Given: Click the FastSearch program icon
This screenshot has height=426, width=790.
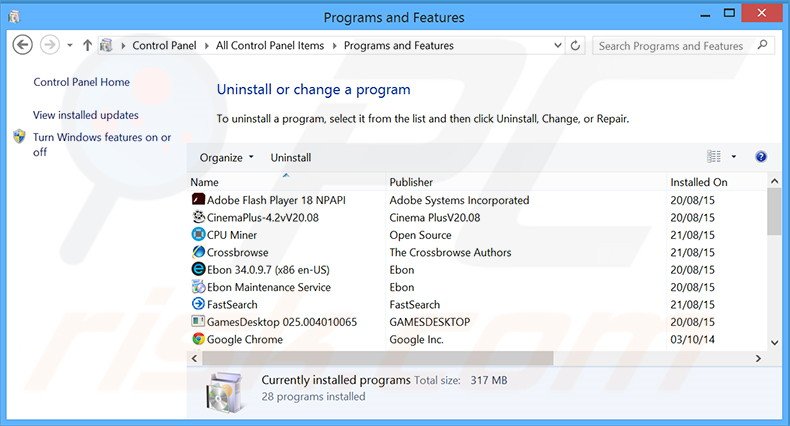Looking at the screenshot, I should click(199, 304).
